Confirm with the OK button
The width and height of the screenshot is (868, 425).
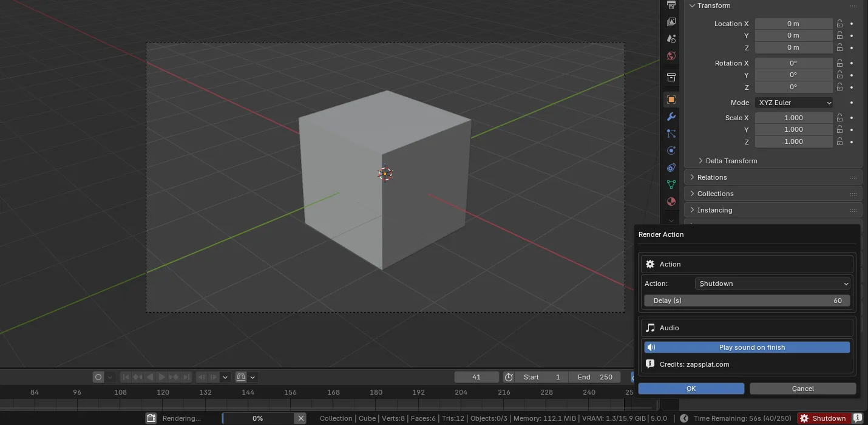691,389
